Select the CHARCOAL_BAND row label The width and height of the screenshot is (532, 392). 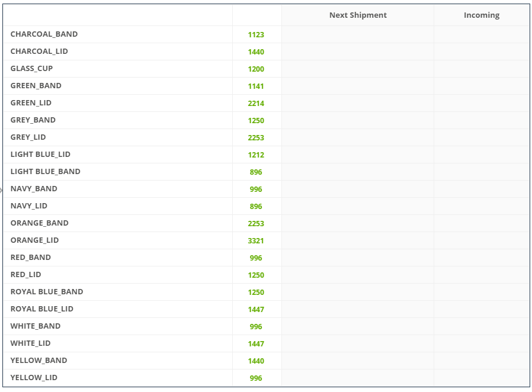click(x=44, y=34)
